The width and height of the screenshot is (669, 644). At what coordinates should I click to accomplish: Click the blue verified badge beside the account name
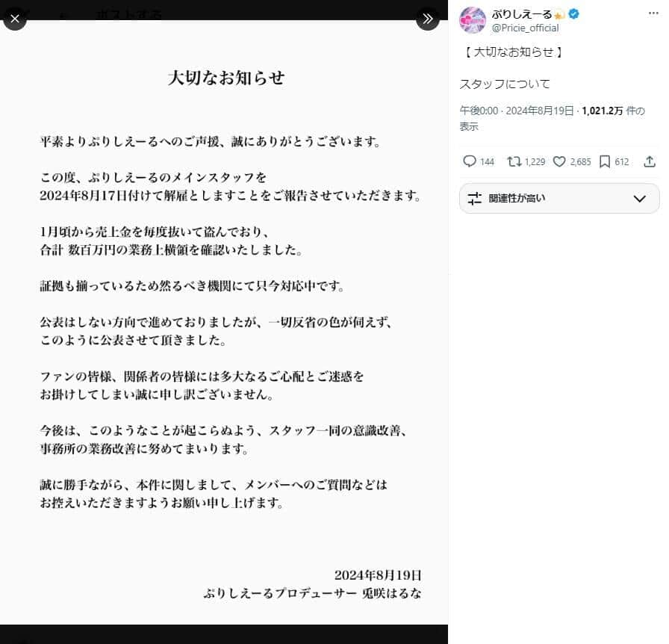pyautogui.click(x=575, y=14)
